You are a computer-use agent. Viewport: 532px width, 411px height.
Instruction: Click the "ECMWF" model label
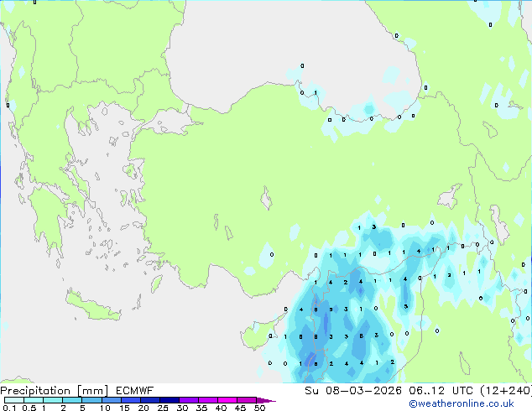point(135,391)
